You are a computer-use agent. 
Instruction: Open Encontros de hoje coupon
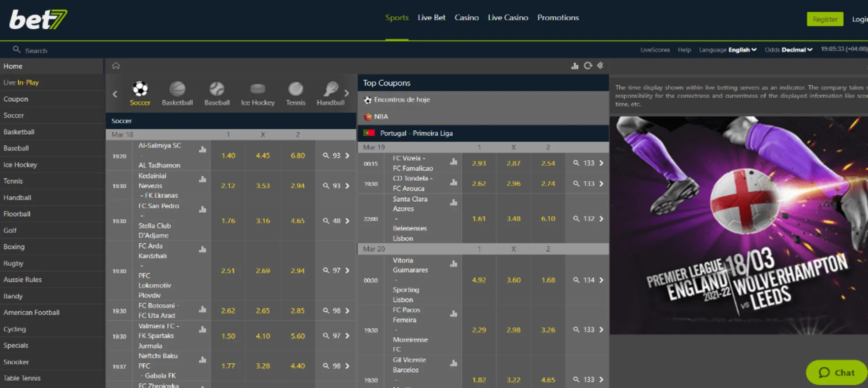[483, 100]
